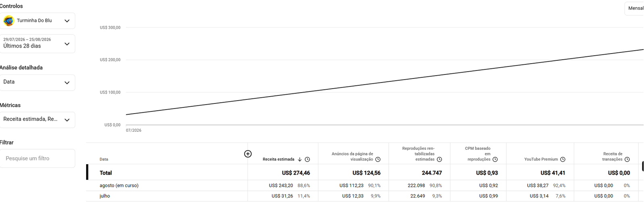
Task: Click the clock icon beside Receita de transações
Action: click(627, 159)
